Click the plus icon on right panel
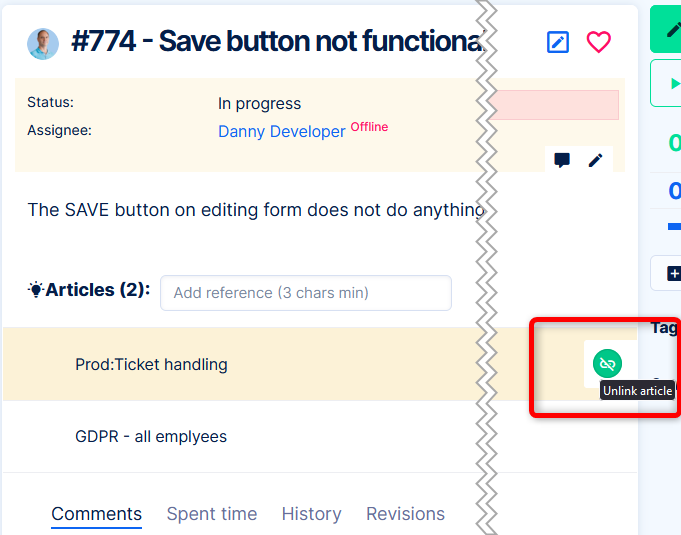This screenshot has width=681, height=535. (x=674, y=274)
